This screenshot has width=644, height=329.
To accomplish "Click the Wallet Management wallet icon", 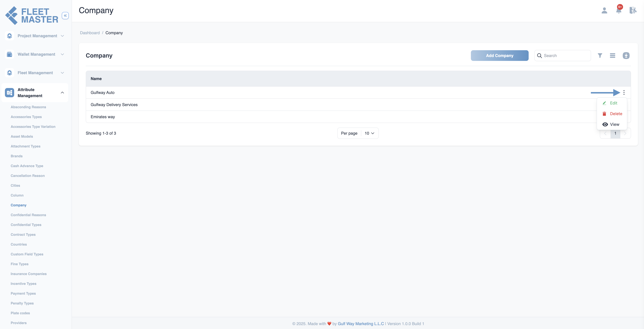I will 10,54.
